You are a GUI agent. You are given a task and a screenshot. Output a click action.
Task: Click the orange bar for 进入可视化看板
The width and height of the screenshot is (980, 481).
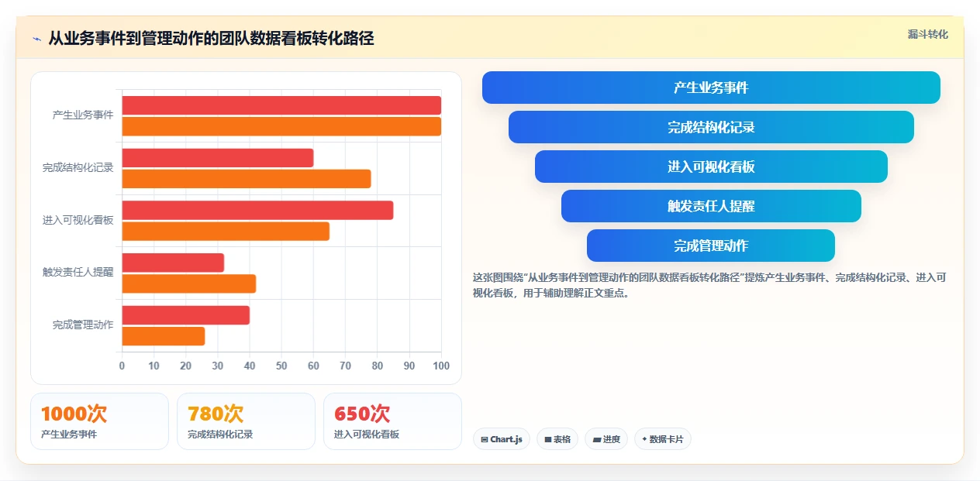click(x=226, y=231)
